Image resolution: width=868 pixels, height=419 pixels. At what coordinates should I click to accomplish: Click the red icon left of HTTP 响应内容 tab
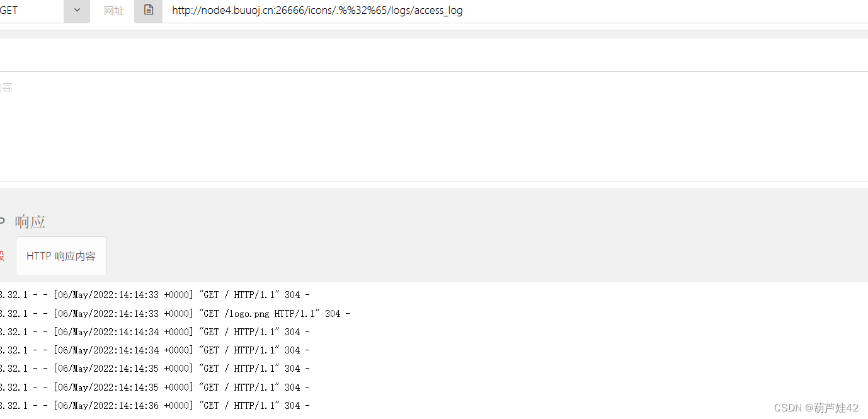tap(3, 256)
